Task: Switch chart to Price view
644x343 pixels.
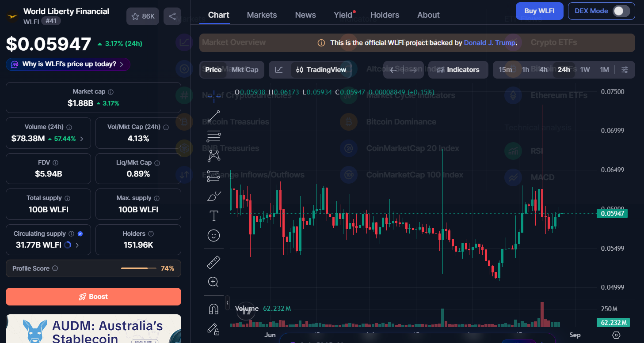Action: [x=213, y=70]
